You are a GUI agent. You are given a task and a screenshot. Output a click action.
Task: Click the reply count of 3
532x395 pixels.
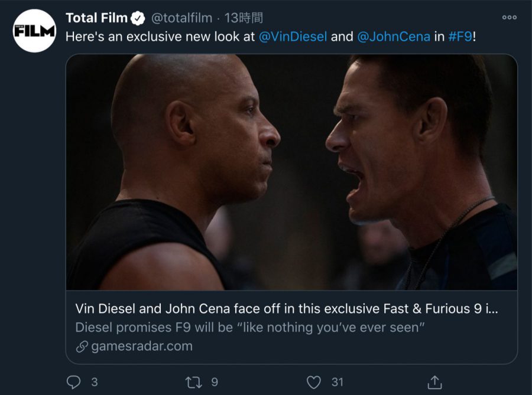click(95, 382)
